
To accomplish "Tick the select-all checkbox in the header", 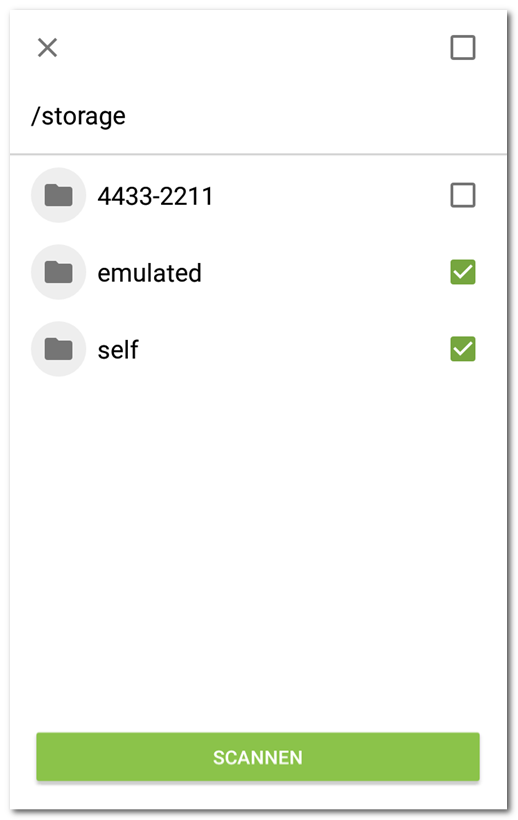I will click(463, 48).
